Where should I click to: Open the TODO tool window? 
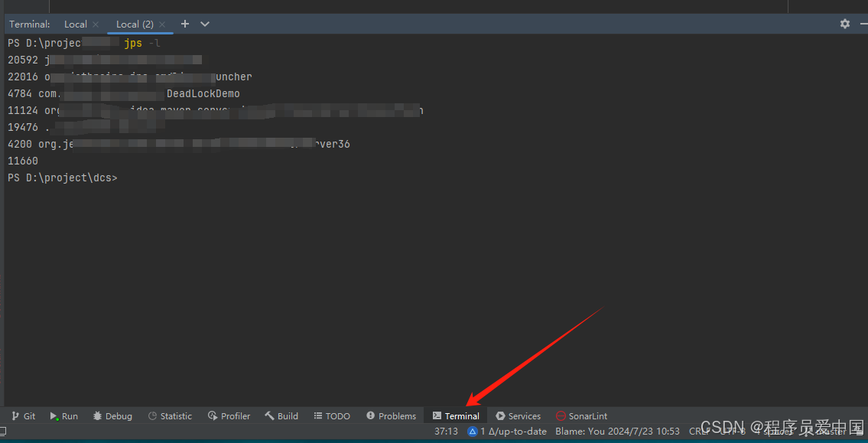click(332, 416)
